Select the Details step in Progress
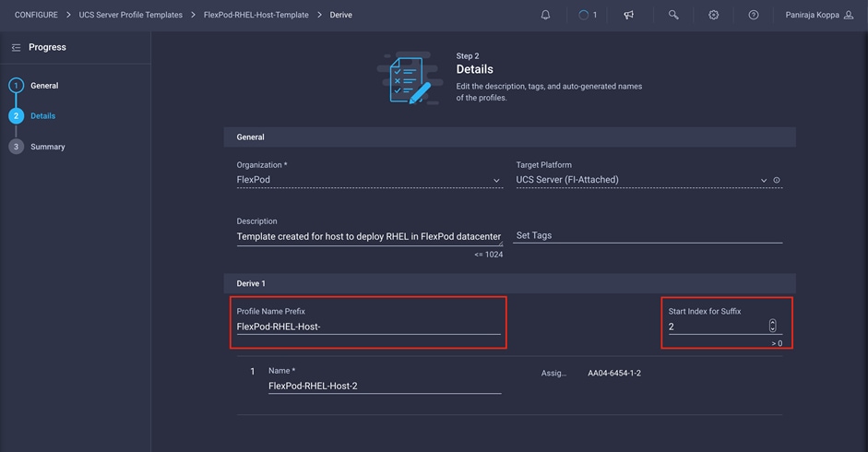The height and width of the screenshot is (452, 868). tap(42, 116)
